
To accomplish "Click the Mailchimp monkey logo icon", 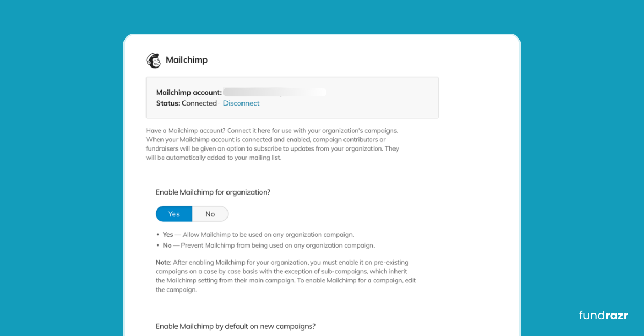I will [153, 61].
